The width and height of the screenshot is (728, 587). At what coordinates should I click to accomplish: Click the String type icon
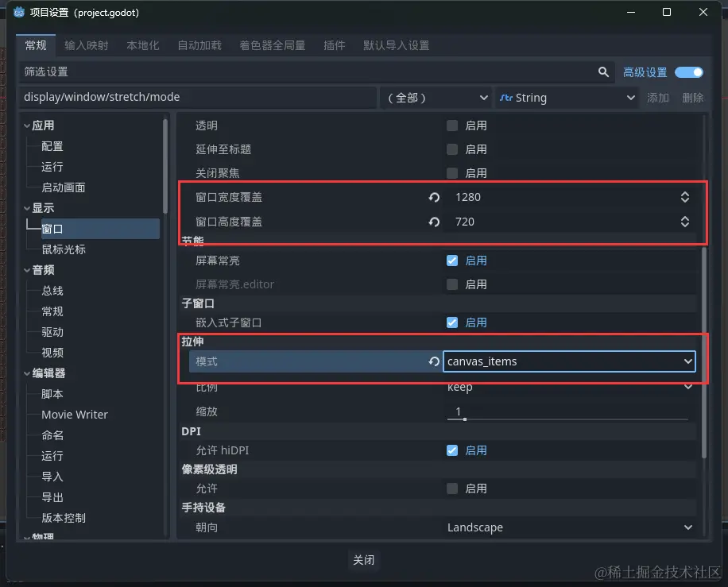(506, 98)
